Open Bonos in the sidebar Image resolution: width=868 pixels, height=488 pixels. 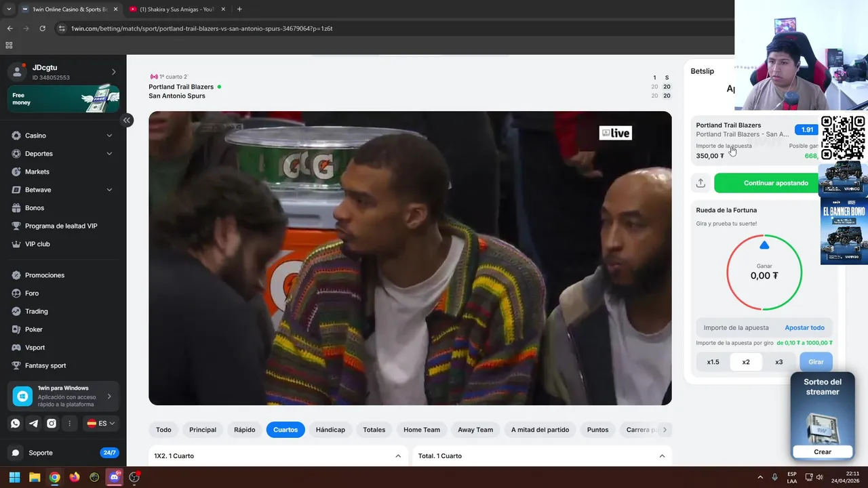click(35, 208)
